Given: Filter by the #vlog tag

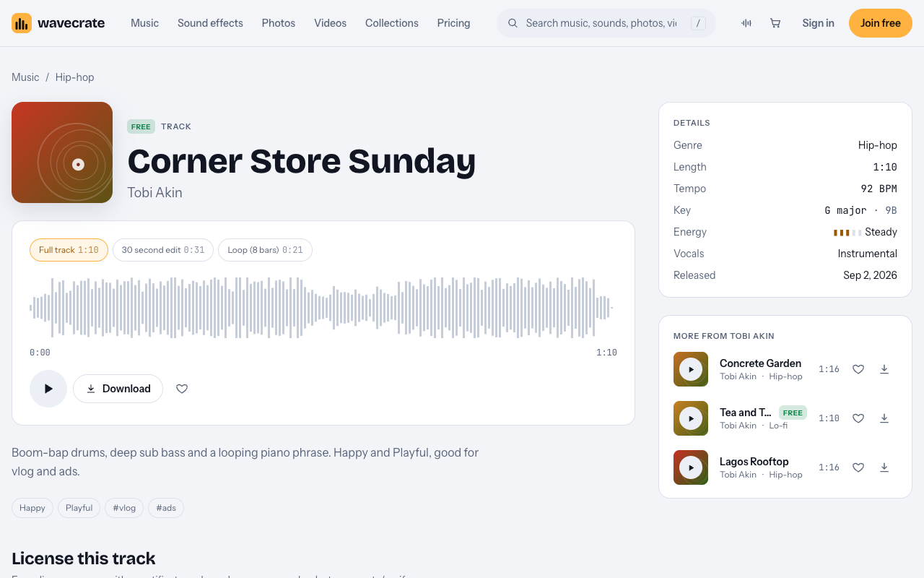Looking at the screenshot, I should [x=124, y=508].
